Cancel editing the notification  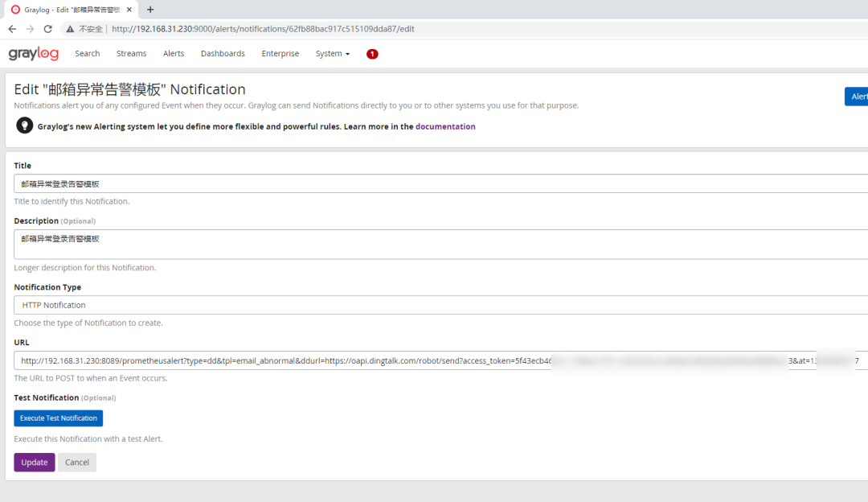(x=77, y=462)
